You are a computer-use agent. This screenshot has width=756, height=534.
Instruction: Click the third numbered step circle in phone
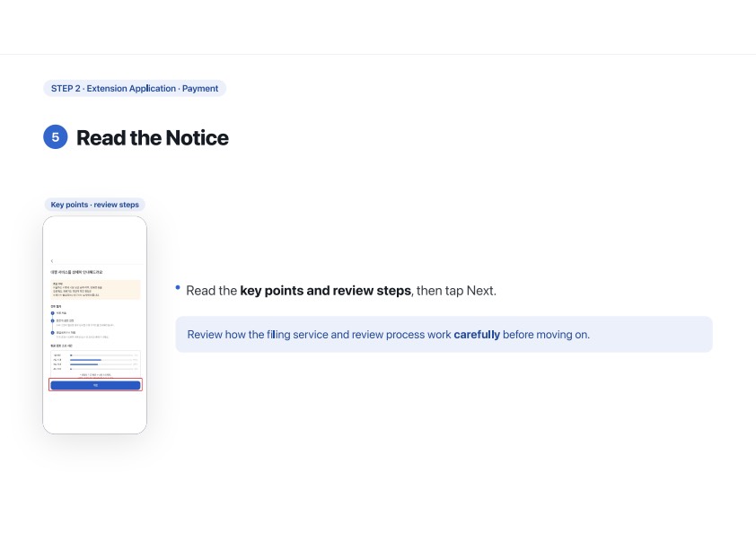[53, 333]
